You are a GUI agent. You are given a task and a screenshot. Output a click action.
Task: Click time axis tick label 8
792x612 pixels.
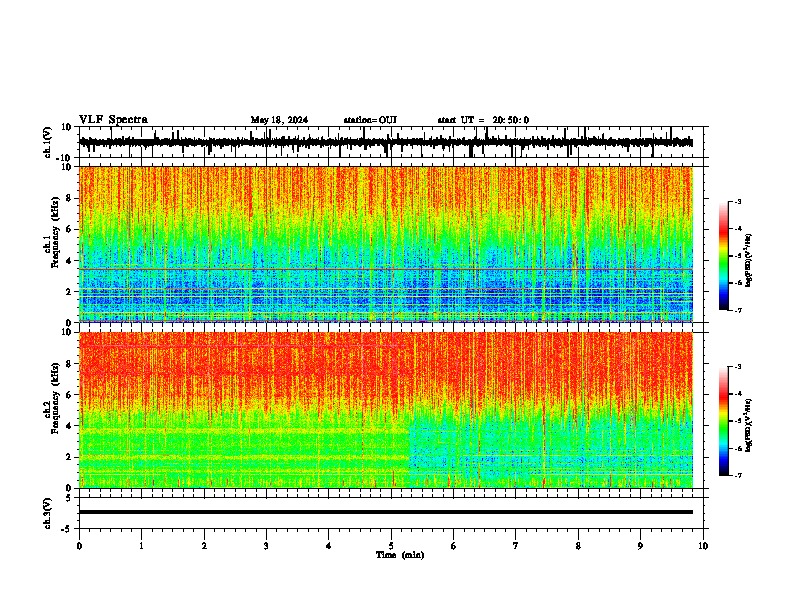pos(578,546)
